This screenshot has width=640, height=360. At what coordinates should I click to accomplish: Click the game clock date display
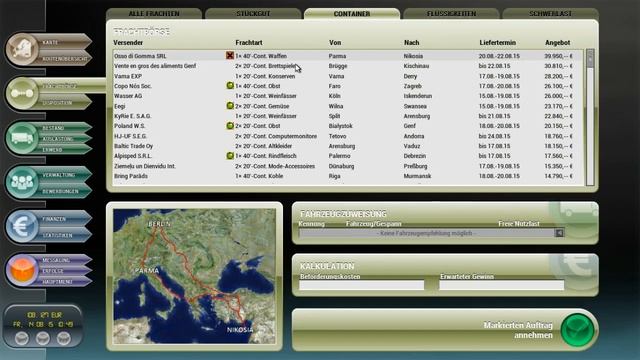coord(43,324)
